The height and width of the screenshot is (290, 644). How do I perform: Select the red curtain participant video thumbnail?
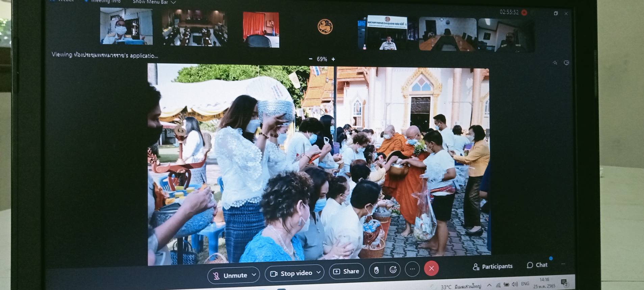point(261,30)
